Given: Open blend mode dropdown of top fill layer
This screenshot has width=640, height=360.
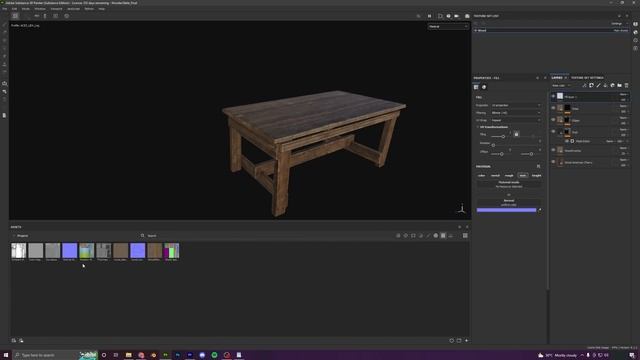Looking at the screenshot, I should click(x=623, y=94).
